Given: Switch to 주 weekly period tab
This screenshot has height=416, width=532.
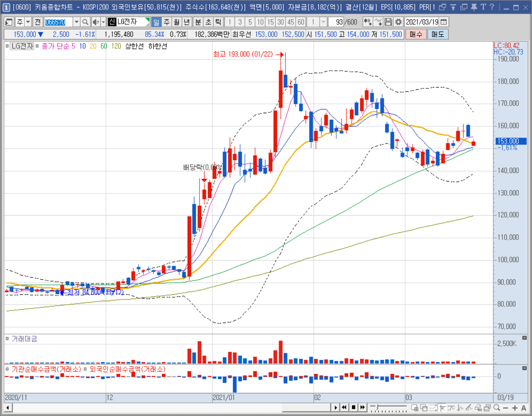Looking at the screenshot, I should click(166, 22).
